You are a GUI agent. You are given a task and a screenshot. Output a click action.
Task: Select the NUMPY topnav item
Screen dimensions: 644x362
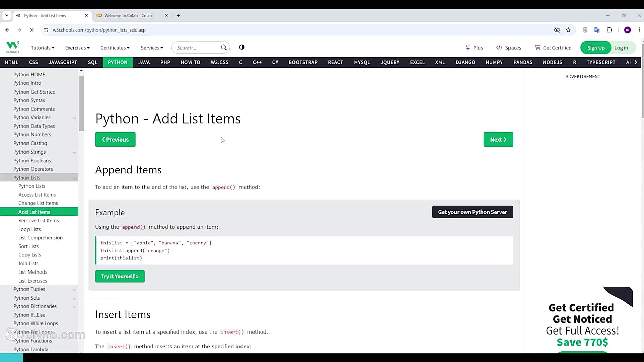pyautogui.click(x=494, y=62)
